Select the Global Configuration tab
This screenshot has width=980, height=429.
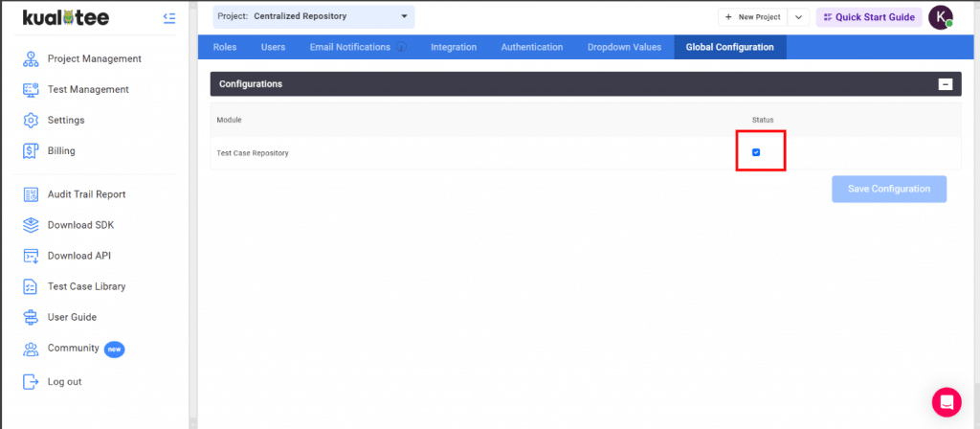pyautogui.click(x=730, y=47)
